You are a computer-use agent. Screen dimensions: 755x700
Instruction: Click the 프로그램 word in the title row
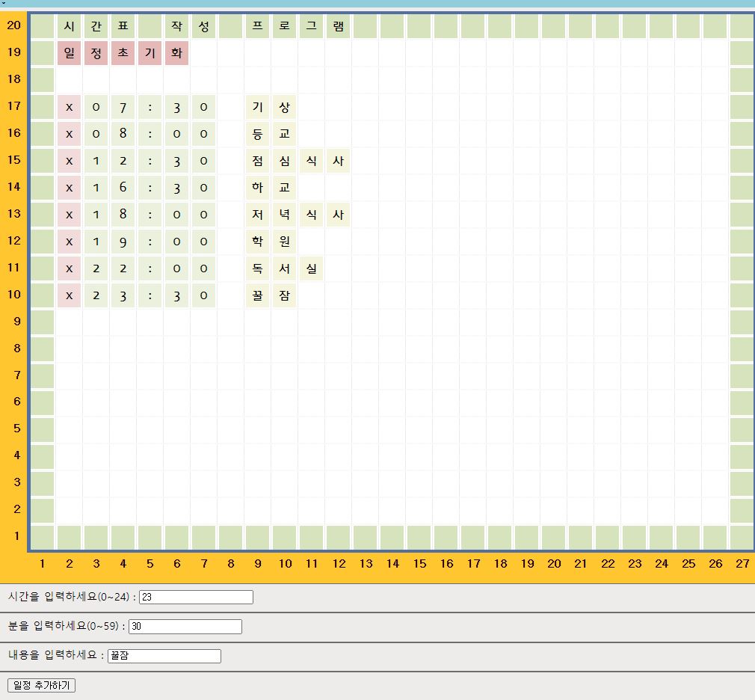pos(298,26)
